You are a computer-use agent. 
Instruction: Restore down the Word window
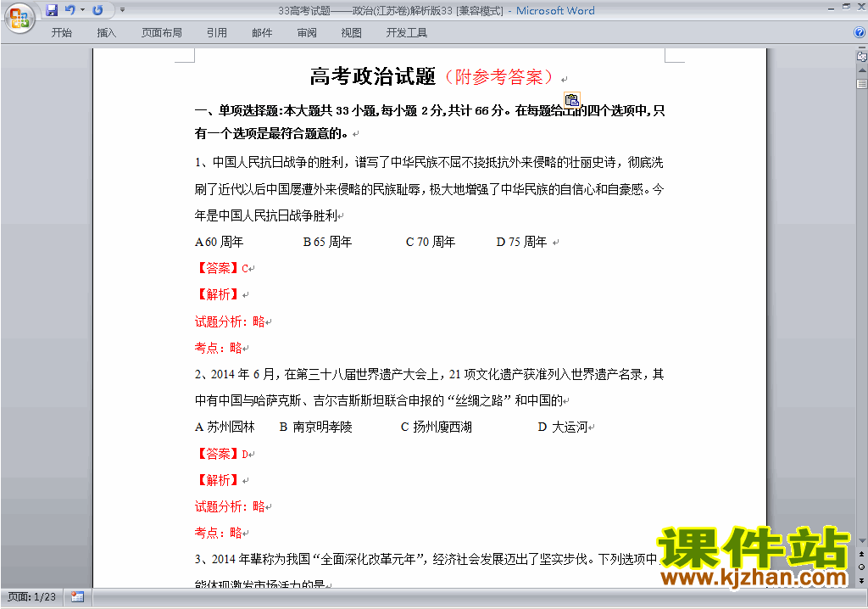click(x=847, y=6)
